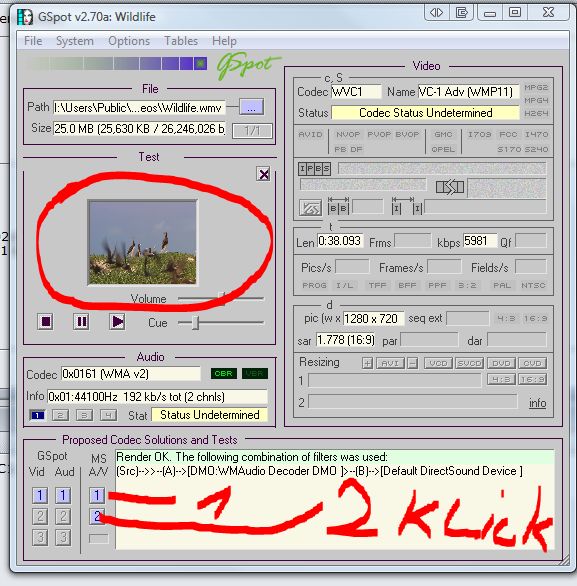Click the Render OK result text
Image resolution: width=577 pixels, height=586 pixels.
252,457
